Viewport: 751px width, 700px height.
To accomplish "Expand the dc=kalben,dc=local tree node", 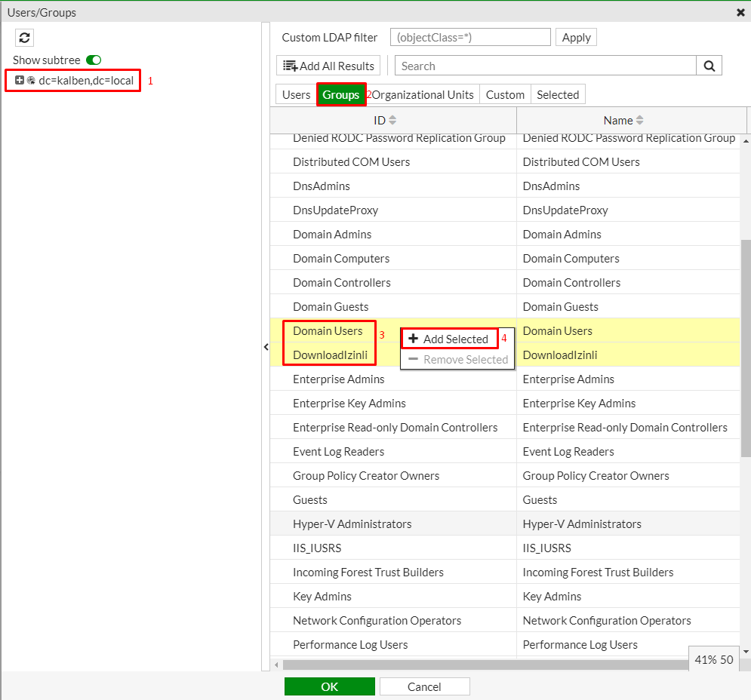I will click(x=20, y=80).
